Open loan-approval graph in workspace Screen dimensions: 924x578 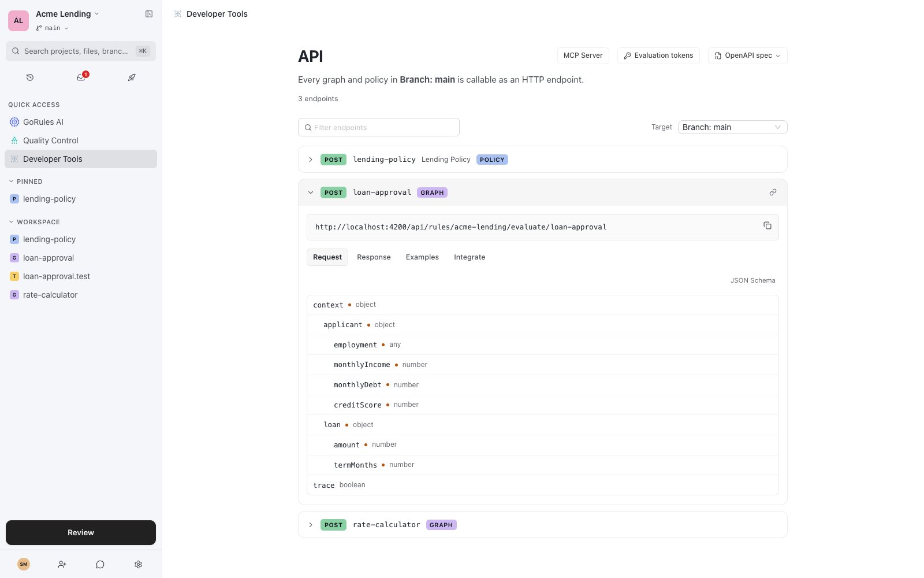[81, 258]
